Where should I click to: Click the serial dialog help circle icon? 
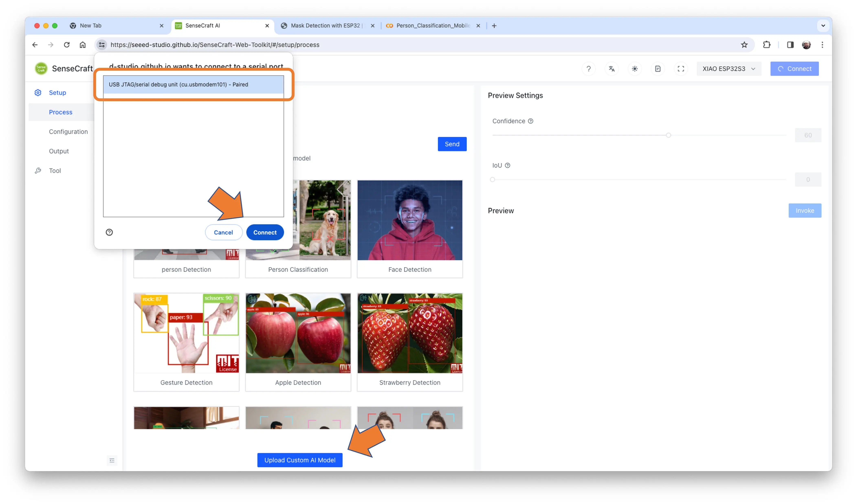[109, 232]
